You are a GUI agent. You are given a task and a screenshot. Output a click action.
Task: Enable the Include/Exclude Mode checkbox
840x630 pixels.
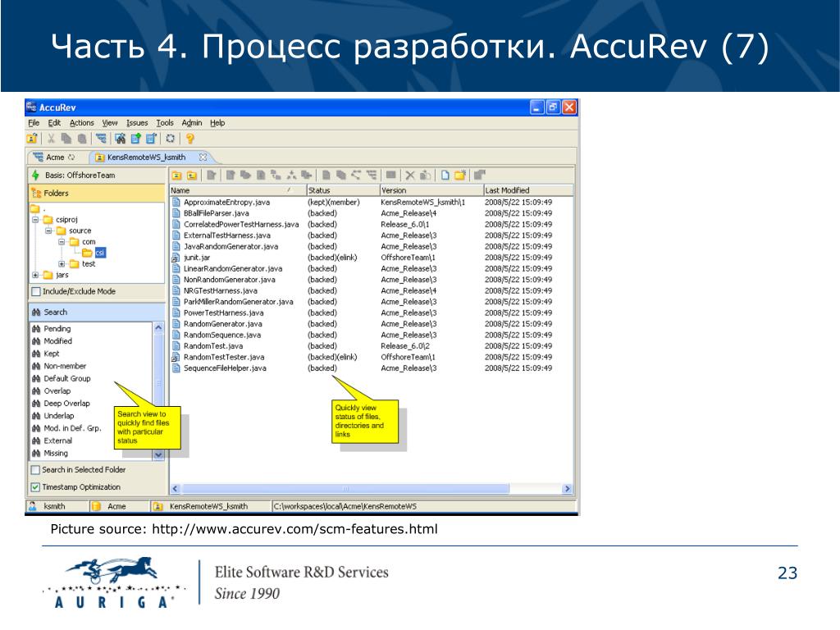click(x=36, y=291)
